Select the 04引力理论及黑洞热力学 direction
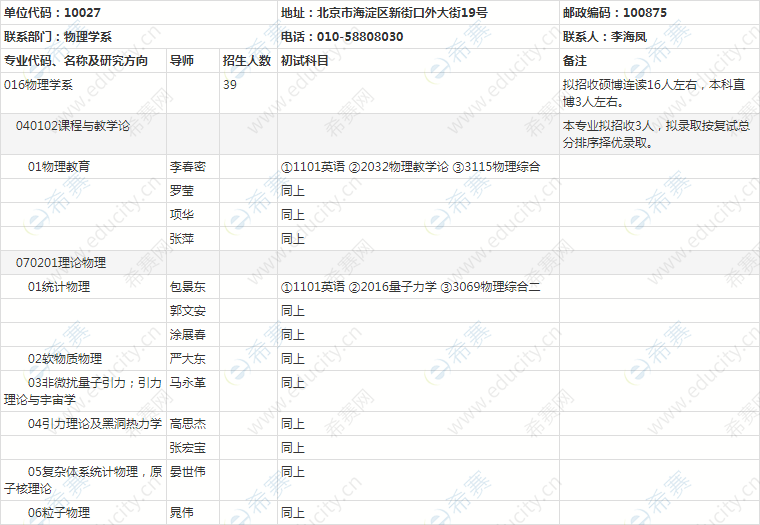Viewport: 760px width, 525px height. [x=94, y=424]
